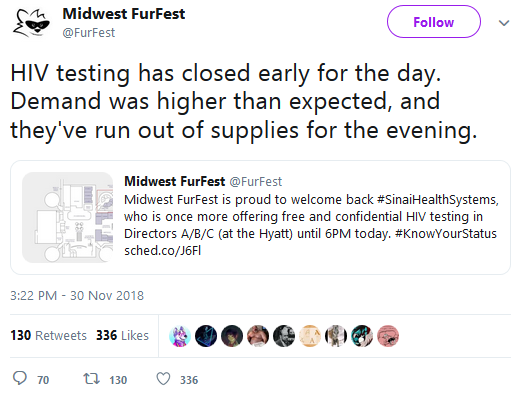Open the bearded man liker avatar
This screenshot has width=515, height=395.
pyautogui.click(x=284, y=336)
